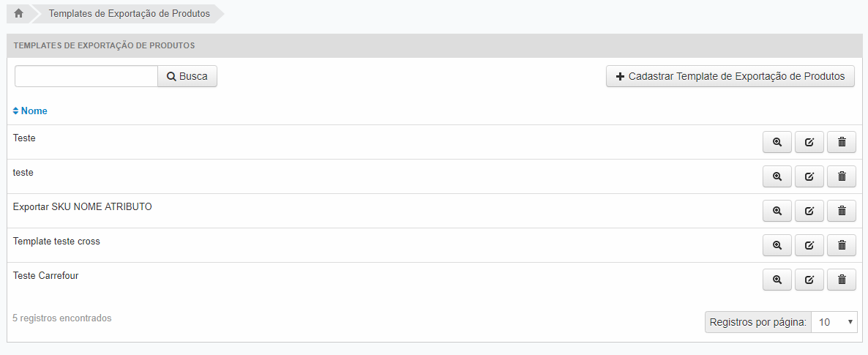View the 'Teste Carrefour' template
Screen dimensions: 868x355
tap(777, 280)
